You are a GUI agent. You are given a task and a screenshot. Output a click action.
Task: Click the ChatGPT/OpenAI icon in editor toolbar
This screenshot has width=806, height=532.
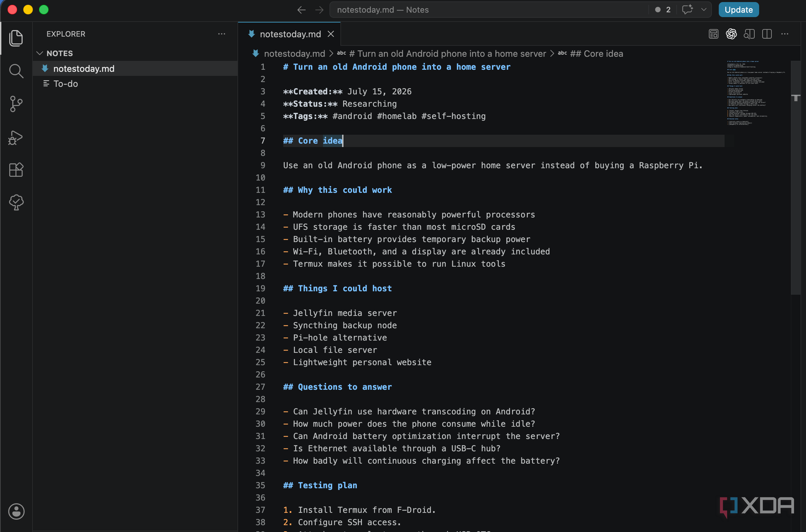point(731,34)
